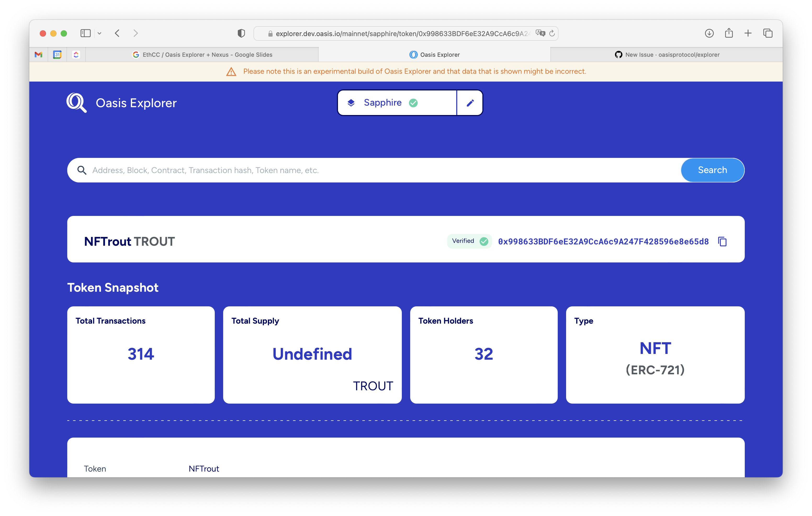
Task: Open a new tab with plus button
Action: click(x=748, y=33)
